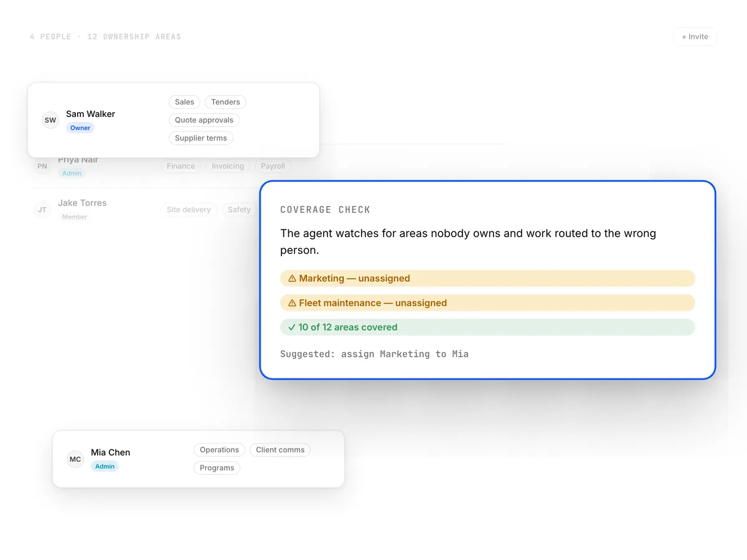Open the Marketing — unassigned warning
This screenshot has height=560, width=747.
tap(487, 278)
